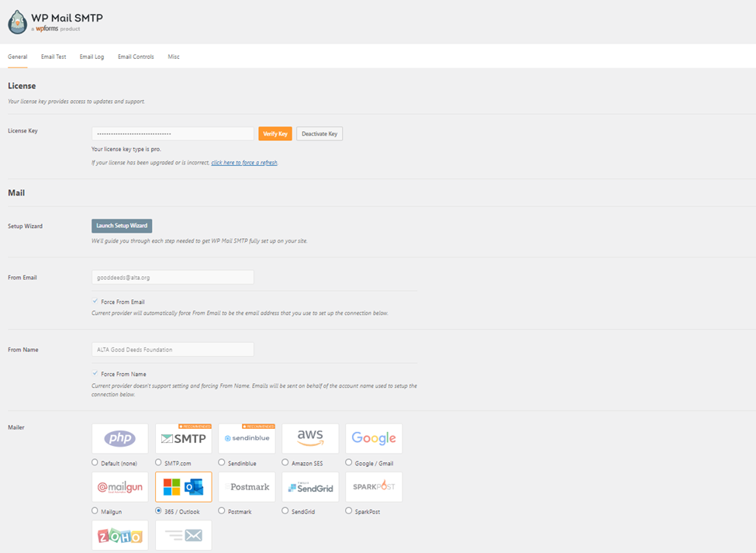Open the Misc tab
Viewport: 756px width, 553px height.
click(x=174, y=57)
